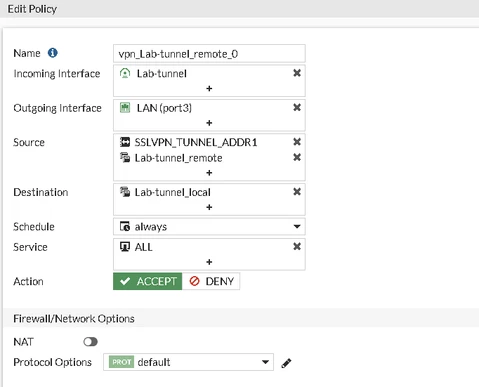Remove Lab-tunnel from Incoming Interface
The height and width of the screenshot is (387, 479).
tap(297, 73)
